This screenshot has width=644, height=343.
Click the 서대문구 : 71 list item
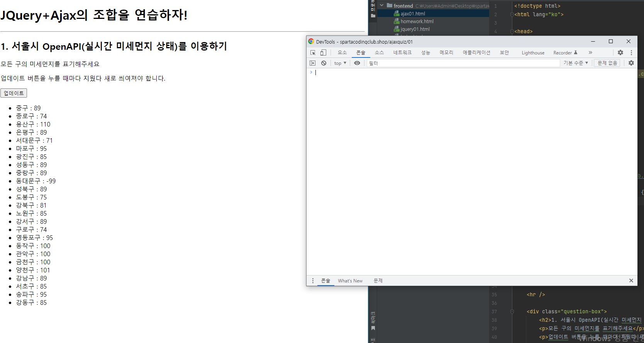(x=34, y=140)
